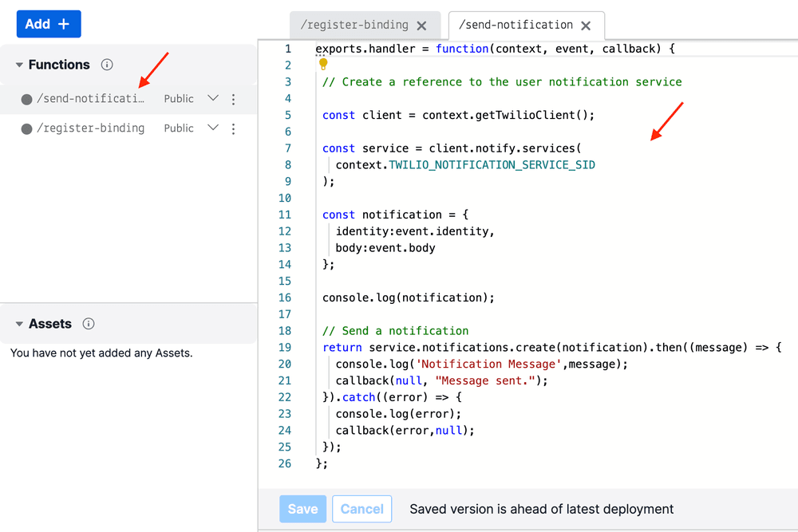This screenshot has width=798, height=532.
Task: Click the plus icon in Add button
Action: click(x=63, y=24)
